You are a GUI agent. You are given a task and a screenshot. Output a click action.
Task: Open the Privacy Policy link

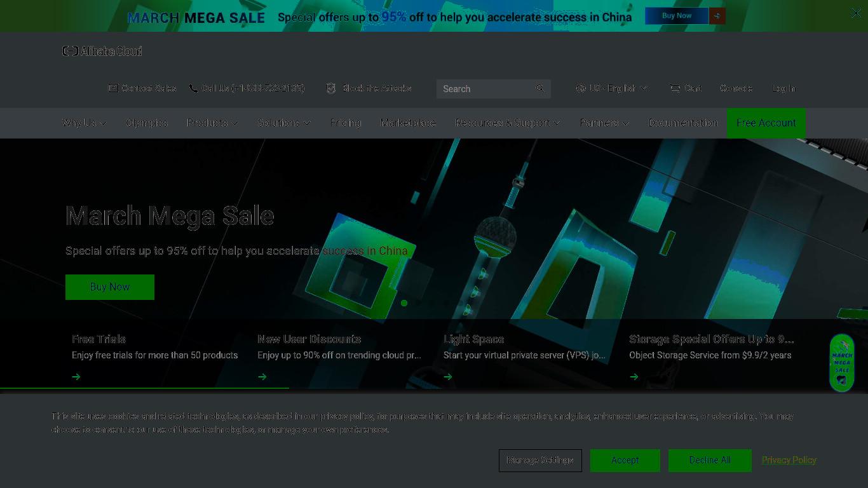pos(789,460)
